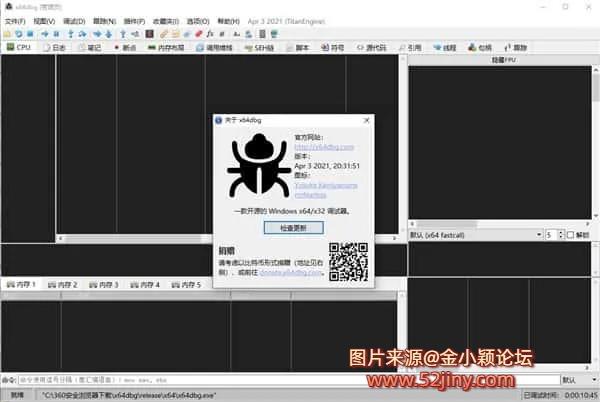Viewport: 600px width, 402px height.
Task: Click the font A toolbar icon
Action: (236, 34)
